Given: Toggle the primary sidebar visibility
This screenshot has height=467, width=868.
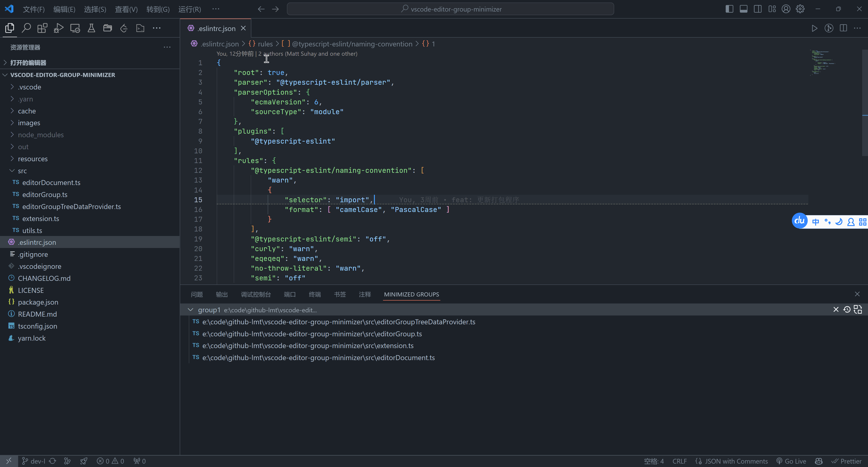Looking at the screenshot, I should click(729, 9).
